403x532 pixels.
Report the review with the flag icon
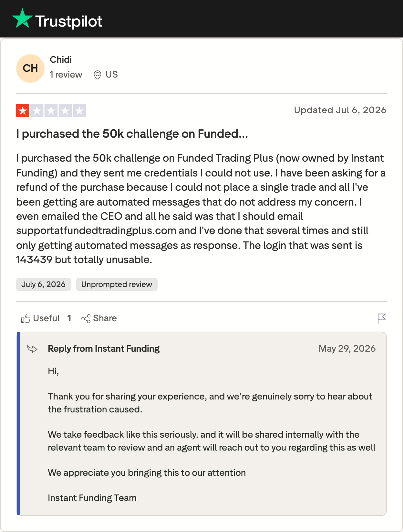pos(382,318)
